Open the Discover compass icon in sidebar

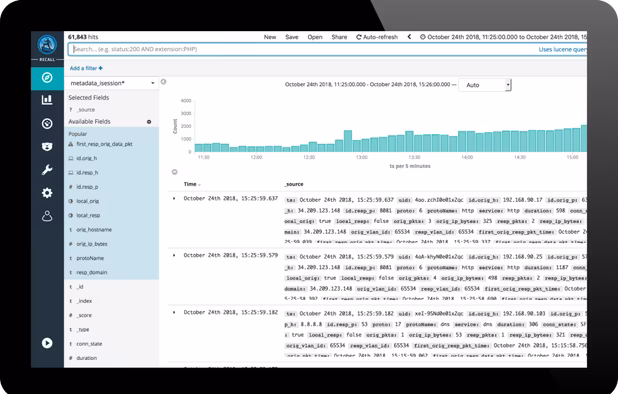(47, 78)
